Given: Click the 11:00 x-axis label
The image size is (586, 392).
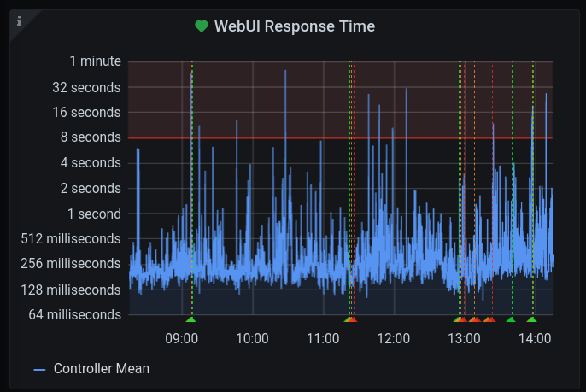Looking at the screenshot, I should [x=323, y=338].
